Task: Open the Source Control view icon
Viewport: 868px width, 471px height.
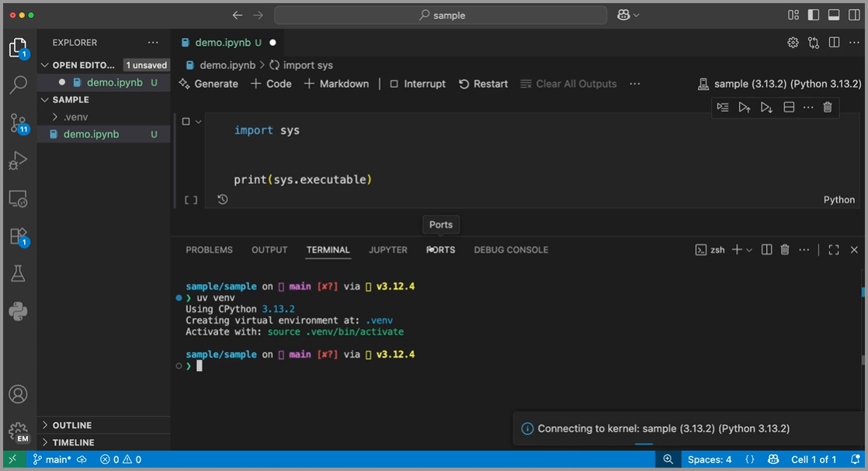Action: coord(18,123)
